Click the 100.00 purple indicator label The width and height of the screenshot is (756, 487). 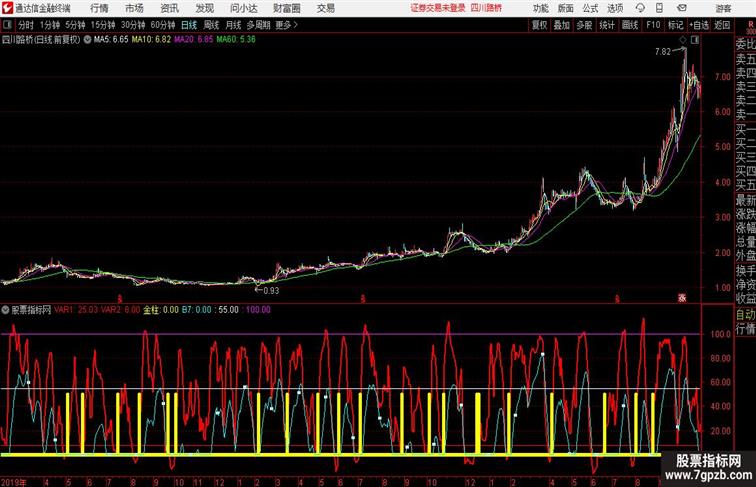pyautogui.click(x=258, y=310)
